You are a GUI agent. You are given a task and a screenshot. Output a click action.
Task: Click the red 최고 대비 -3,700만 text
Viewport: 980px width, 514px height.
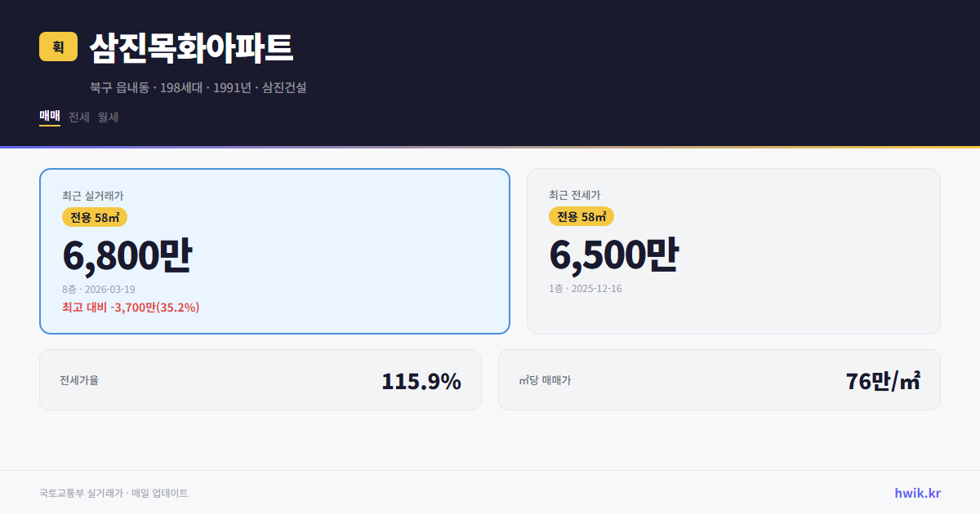pos(131,309)
